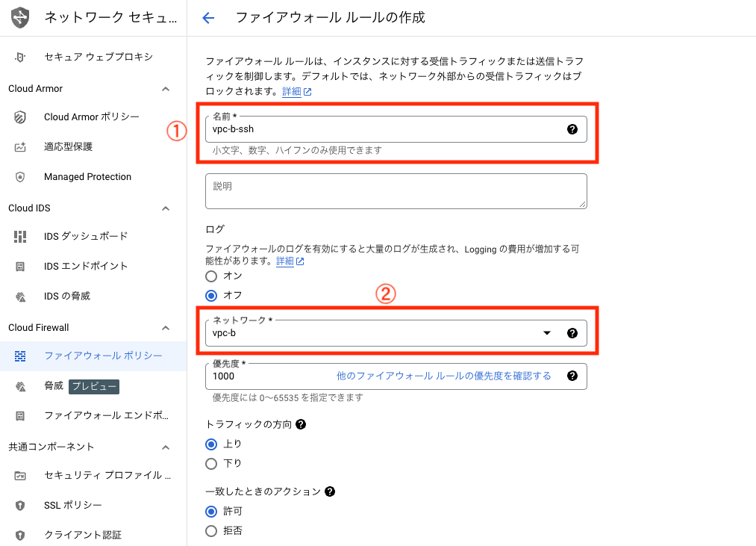
Task: Open IDS エンドポイント page
Action: (x=86, y=266)
